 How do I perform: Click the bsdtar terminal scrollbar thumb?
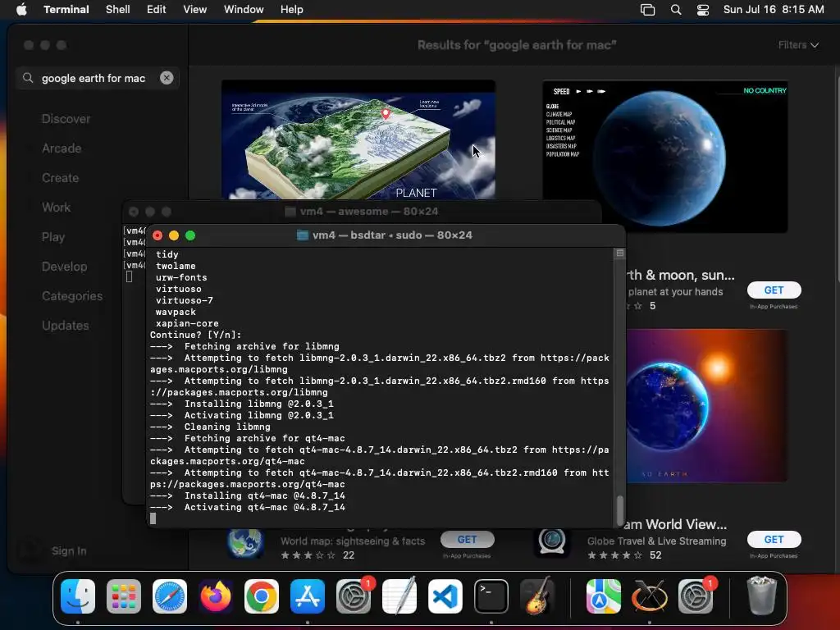[620, 510]
